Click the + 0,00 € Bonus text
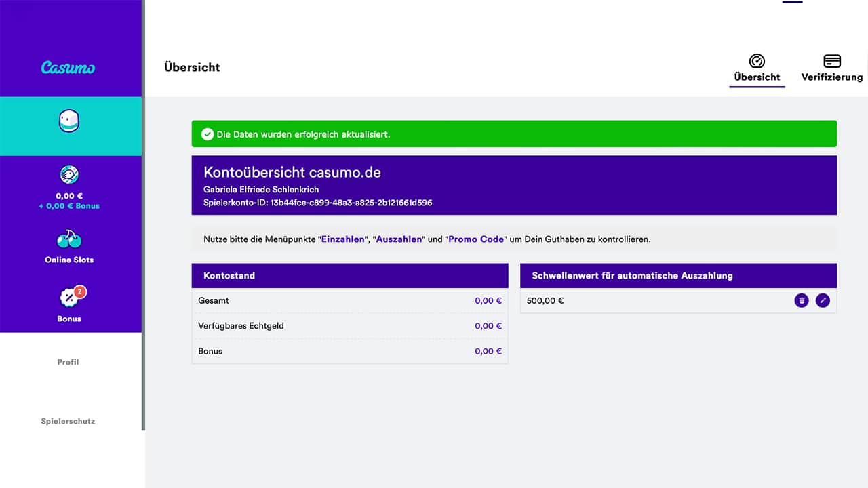868x488 pixels. pyautogui.click(x=69, y=206)
